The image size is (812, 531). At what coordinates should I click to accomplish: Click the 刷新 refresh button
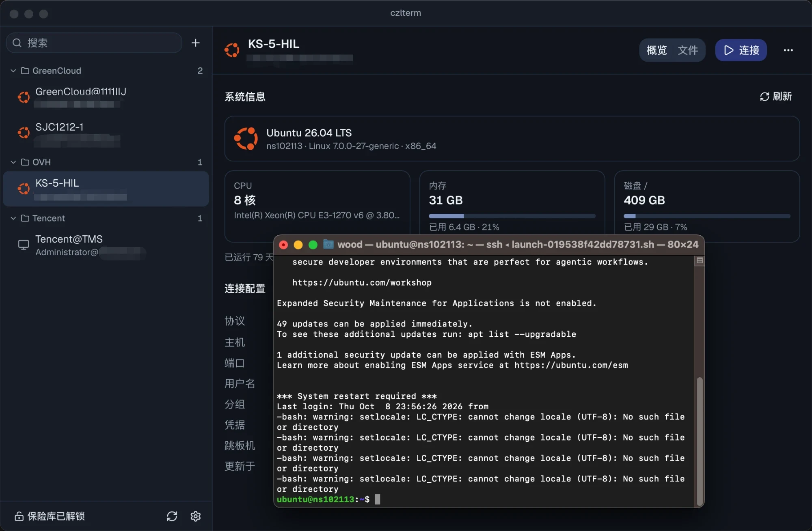tap(776, 97)
